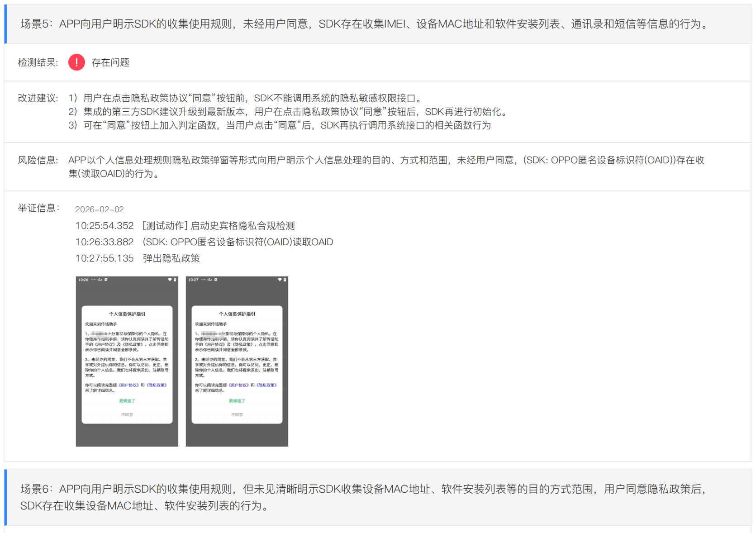Click the 10:27:55.135 弹出隐私政策 log entry
Image resolution: width=756 pixels, height=533 pixels.
138,258
